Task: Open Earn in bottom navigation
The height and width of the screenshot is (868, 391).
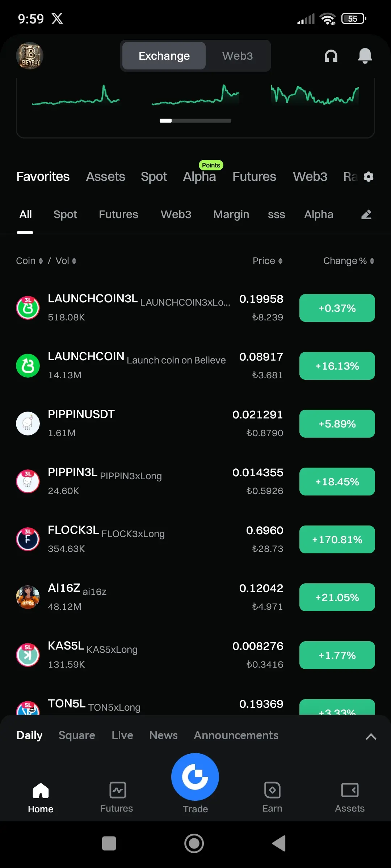Action: tap(272, 797)
